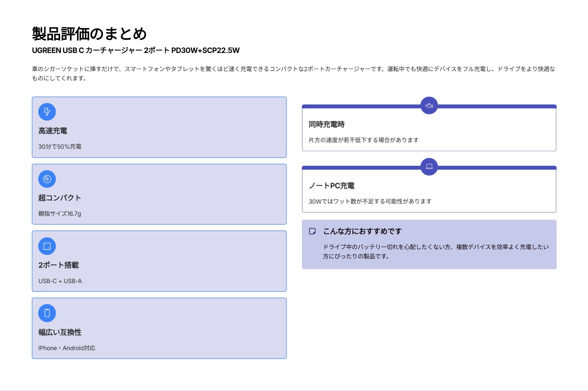Click the iPhone・Android対応 text

[x=67, y=348]
